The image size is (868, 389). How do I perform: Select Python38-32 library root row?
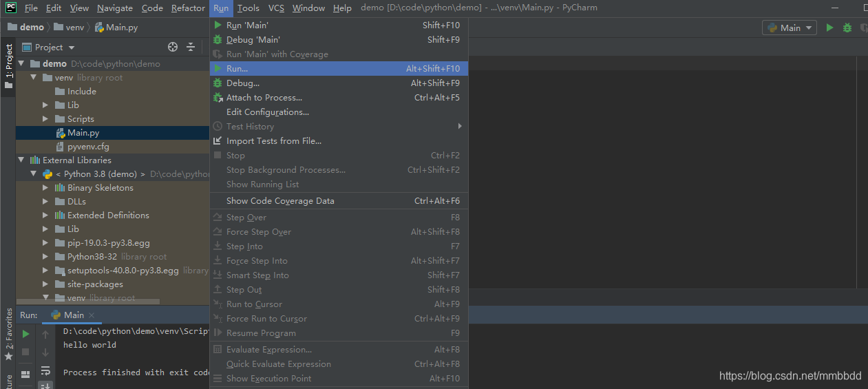(x=113, y=256)
